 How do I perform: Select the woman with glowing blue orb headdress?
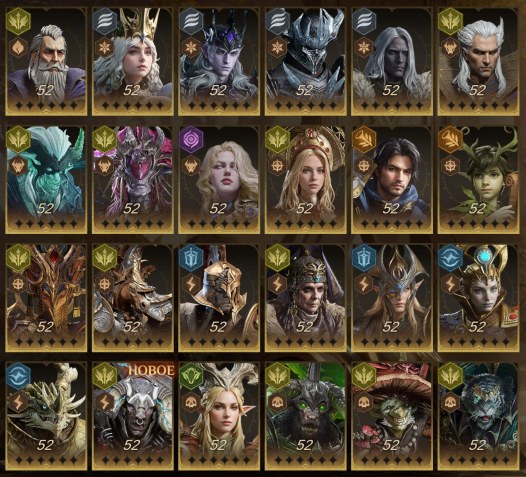click(478, 298)
